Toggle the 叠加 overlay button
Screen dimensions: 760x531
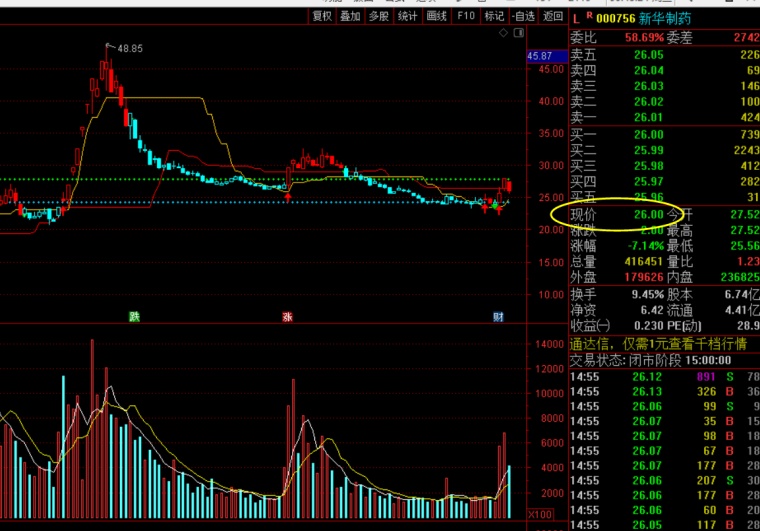pos(350,16)
